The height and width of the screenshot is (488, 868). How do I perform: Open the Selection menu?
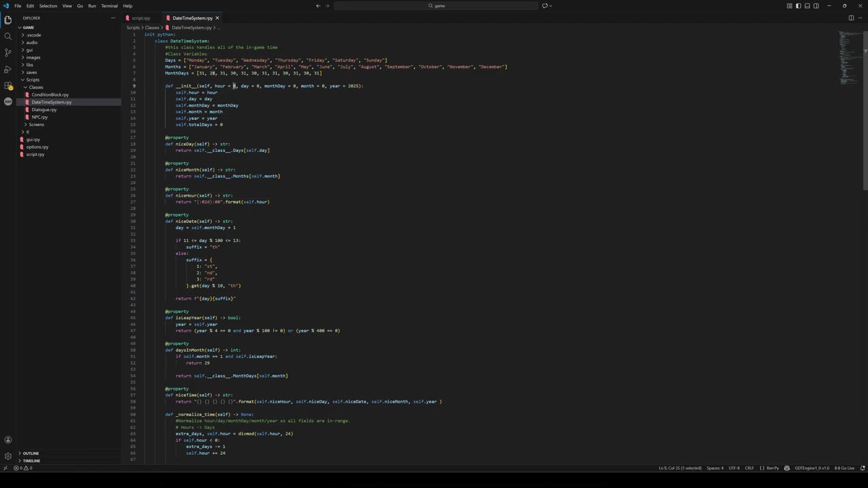[48, 6]
